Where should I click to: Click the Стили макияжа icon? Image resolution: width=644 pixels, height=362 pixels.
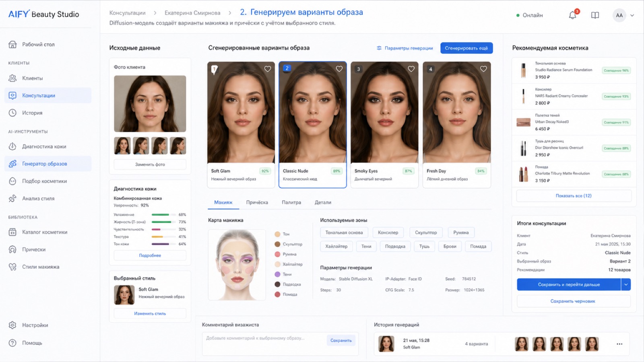tap(12, 267)
